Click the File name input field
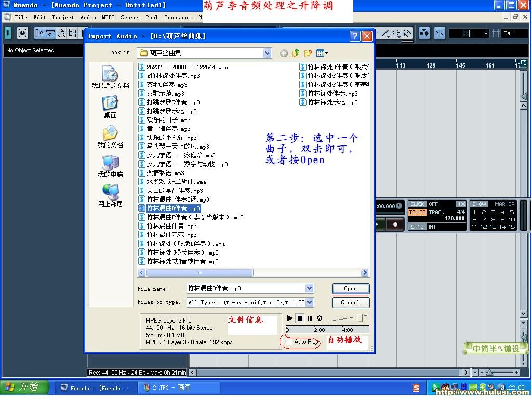This screenshot has height=399, width=532. click(246, 288)
